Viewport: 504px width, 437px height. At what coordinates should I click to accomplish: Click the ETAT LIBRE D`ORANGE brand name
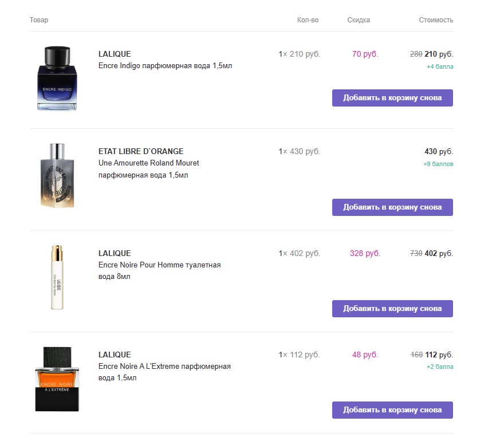tap(141, 151)
